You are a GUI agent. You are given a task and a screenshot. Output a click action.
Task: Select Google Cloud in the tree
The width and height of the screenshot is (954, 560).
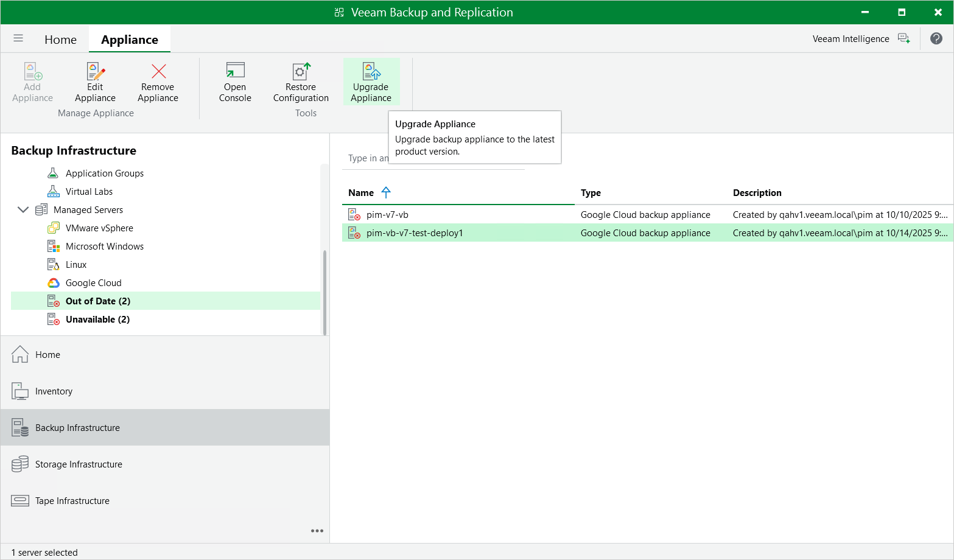[94, 282]
